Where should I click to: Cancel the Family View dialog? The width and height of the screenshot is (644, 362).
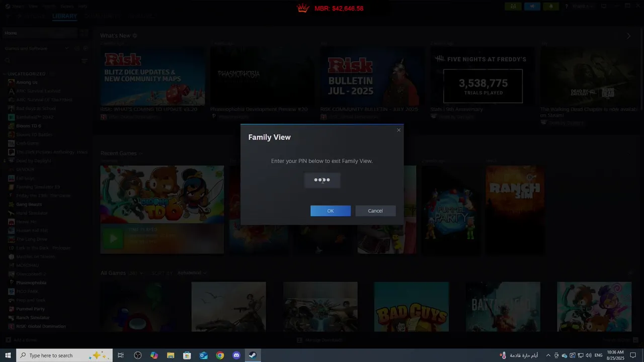coord(375,211)
